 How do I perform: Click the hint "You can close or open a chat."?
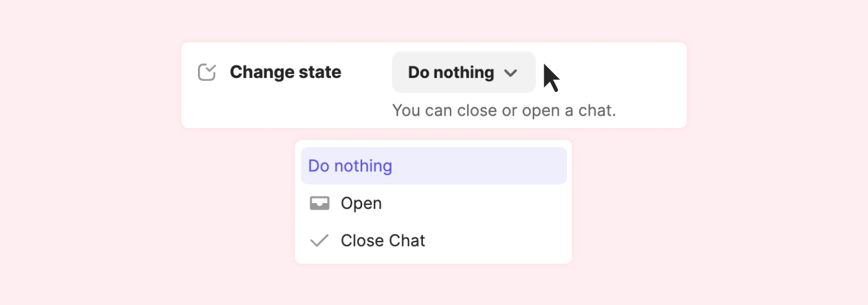click(504, 110)
